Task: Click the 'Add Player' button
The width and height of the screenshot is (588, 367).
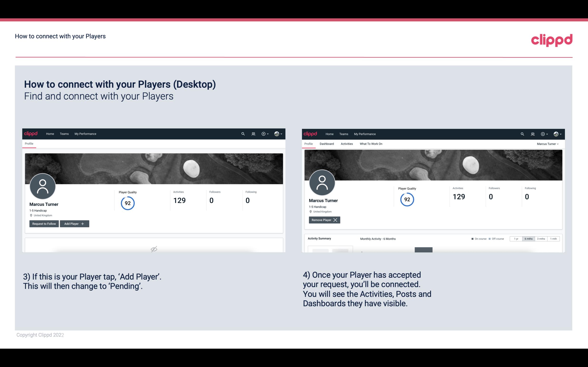Action: (74, 223)
